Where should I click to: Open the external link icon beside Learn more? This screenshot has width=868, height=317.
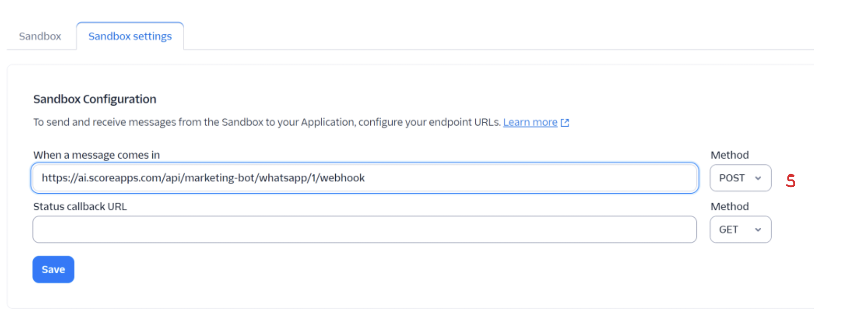click(565, 123)
